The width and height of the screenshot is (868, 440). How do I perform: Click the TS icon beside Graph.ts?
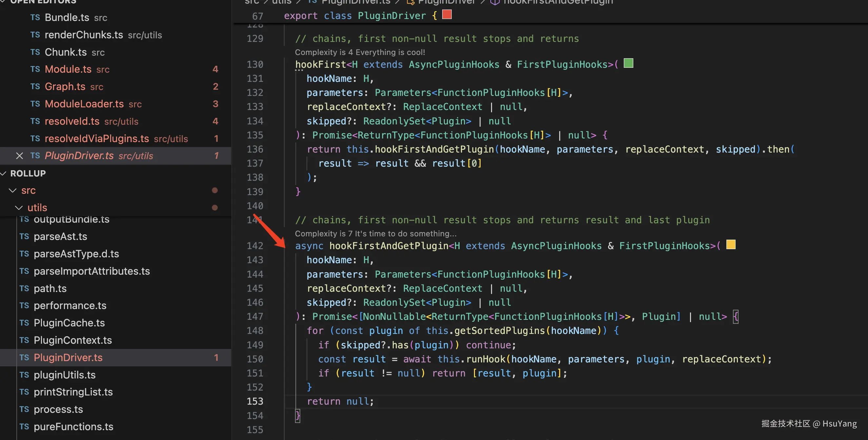pyautogui.click(x=35, y=87)
